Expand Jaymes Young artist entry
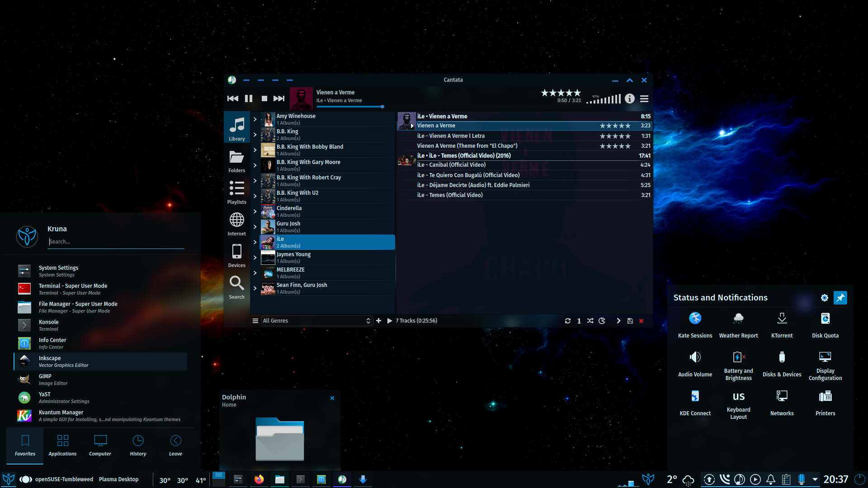 point(255,258)
